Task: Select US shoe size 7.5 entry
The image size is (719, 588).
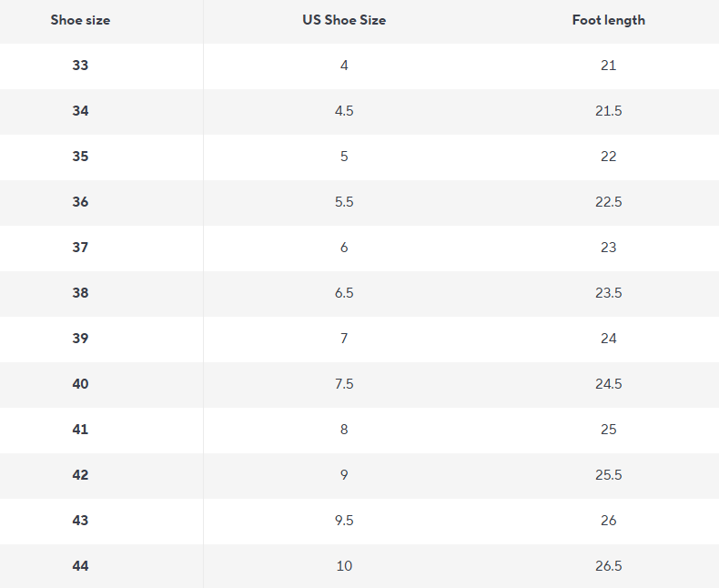Action: (x=344, y=384)
